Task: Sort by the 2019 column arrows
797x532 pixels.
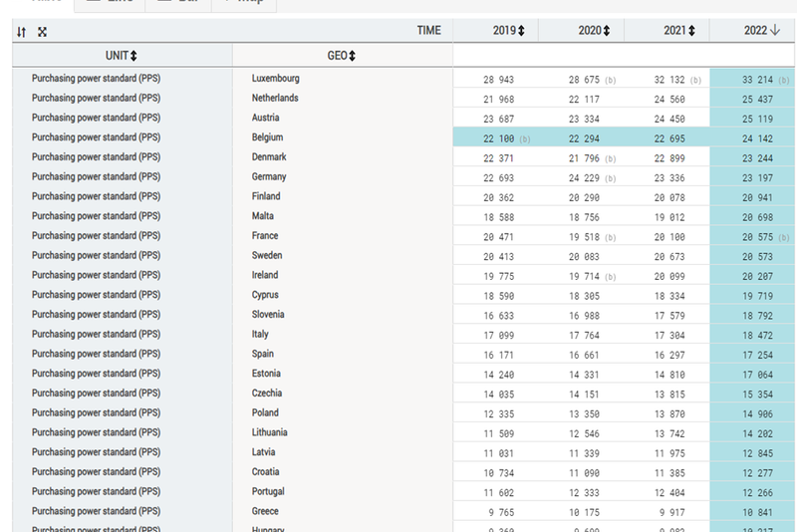Action: pyautogui.click(x=521, y=32)
